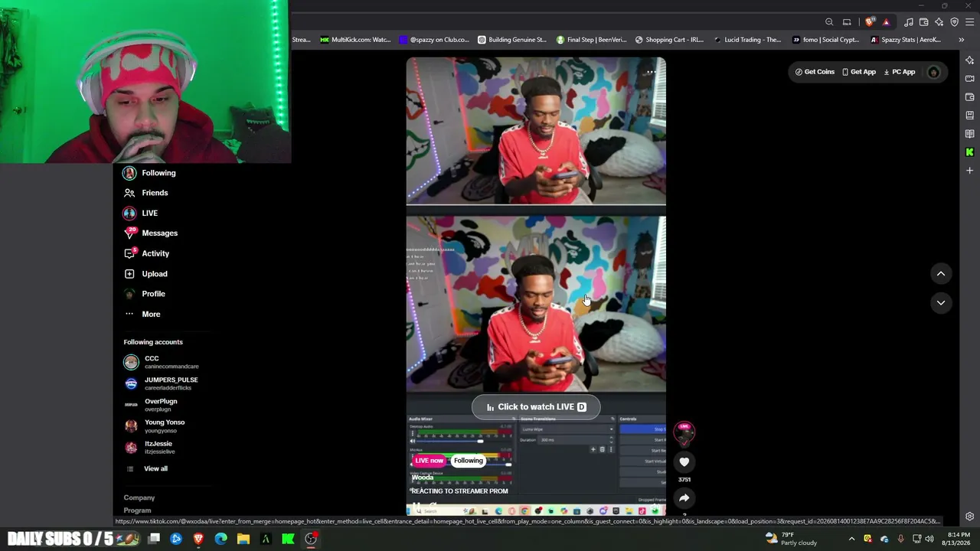This screenshot has width=980, height=551.
Task: Like the live video with heart icon
Action: click(x=684, y=461)
